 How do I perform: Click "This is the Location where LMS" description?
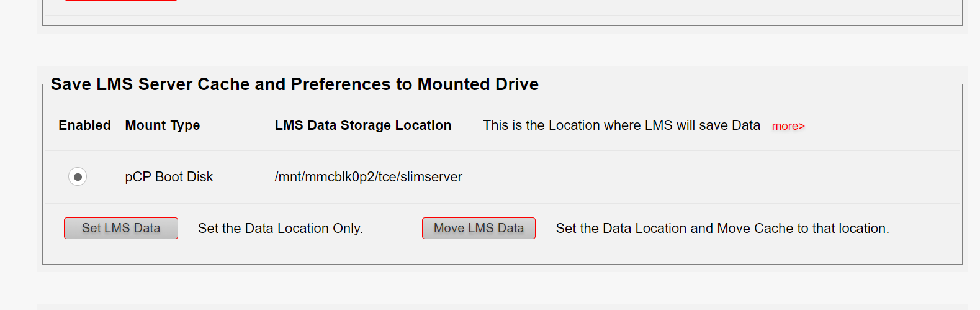pyautogui.click(x=621, y=125)
